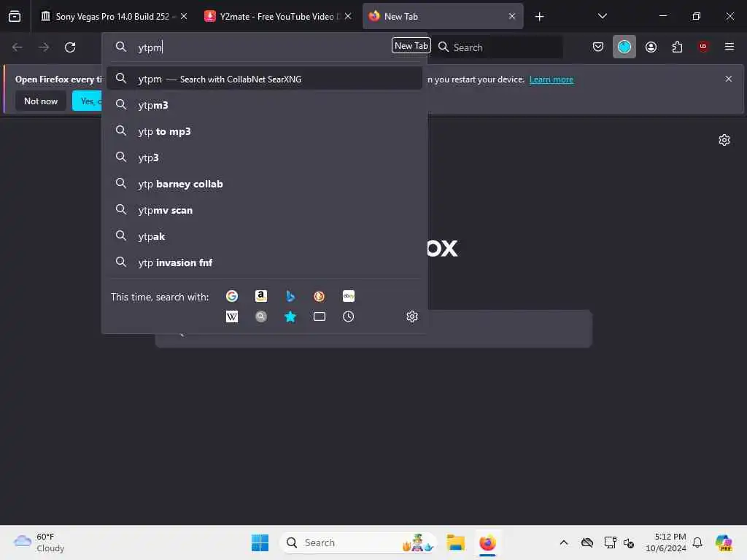Viewport: 747px width, 560px height.
Task: Switch to Sony Vegas Pro 14.0 tab
Action: (x=115, y=16)
